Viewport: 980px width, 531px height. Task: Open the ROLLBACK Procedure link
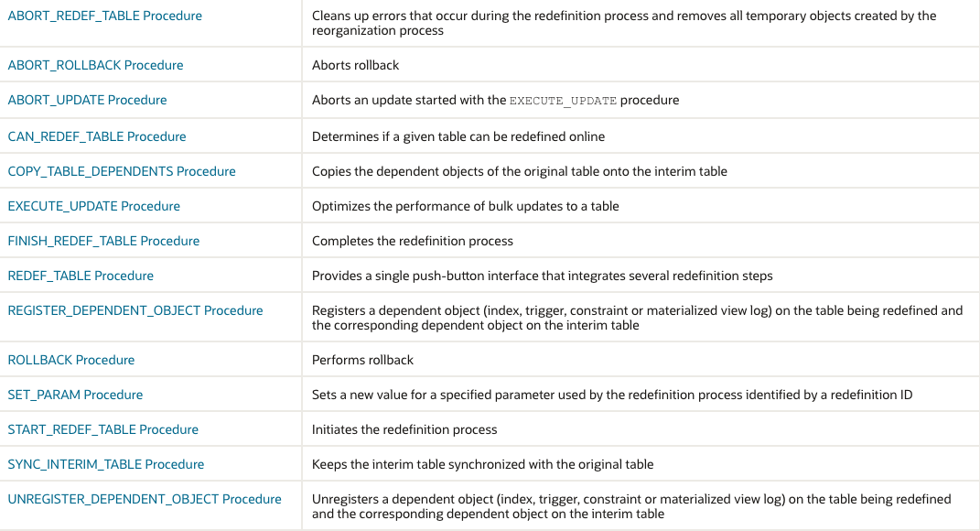tap(70, 360)
